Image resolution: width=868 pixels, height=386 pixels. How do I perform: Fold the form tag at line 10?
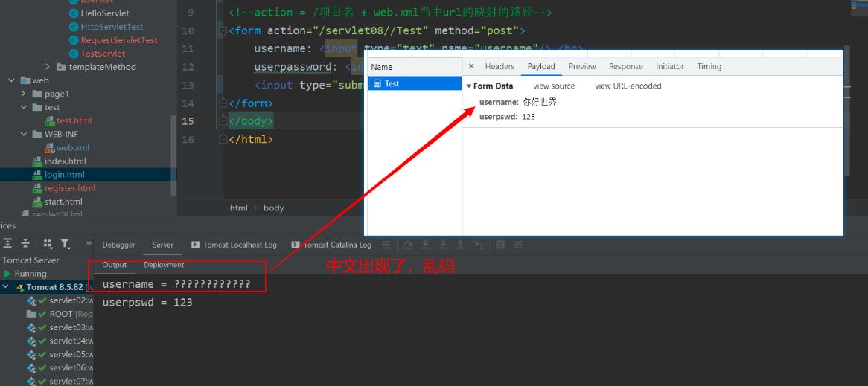[x=223, y=30]
